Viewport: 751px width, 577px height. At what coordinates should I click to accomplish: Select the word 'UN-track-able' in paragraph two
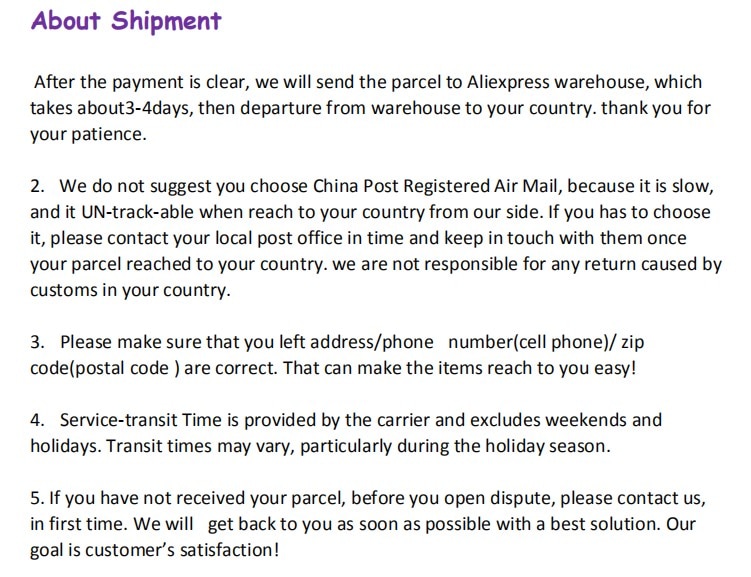tap(137, 212)
